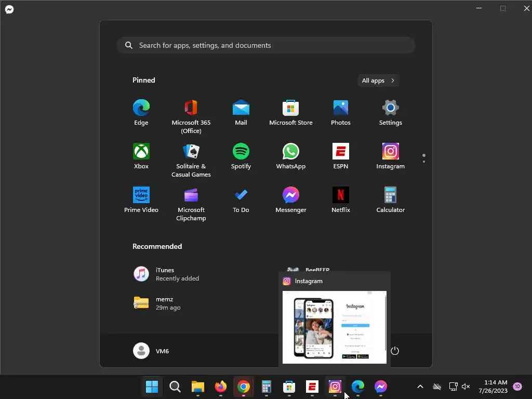Open Calculator from the taskbar
This screenshot has height=399, width=532.
pos(267,387)
